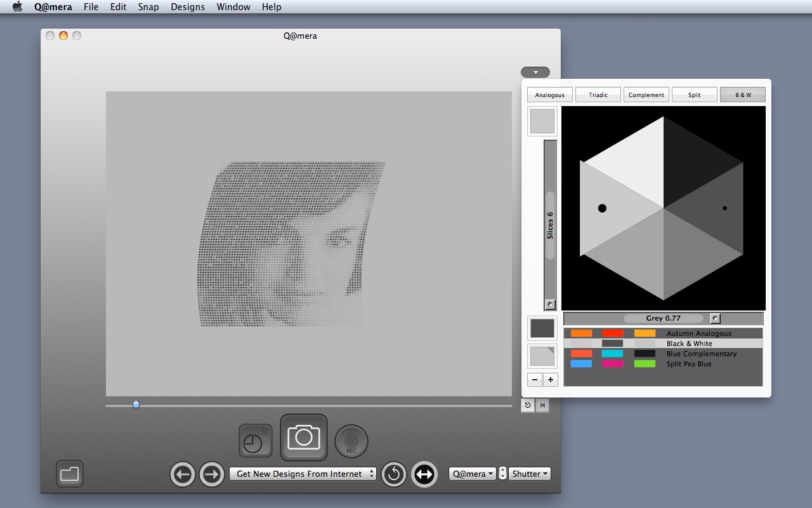The image size is (812, 508).
Task: Choose the Split Pea Blue palette
Action: point(688,364)
